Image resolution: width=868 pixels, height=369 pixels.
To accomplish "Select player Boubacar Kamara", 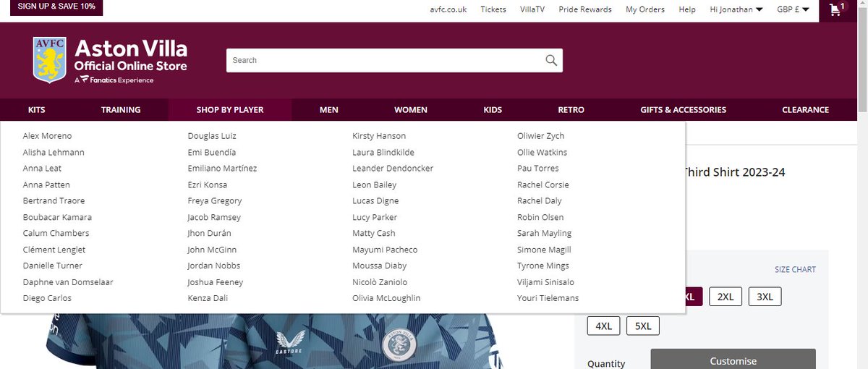I will pos(57,217).
